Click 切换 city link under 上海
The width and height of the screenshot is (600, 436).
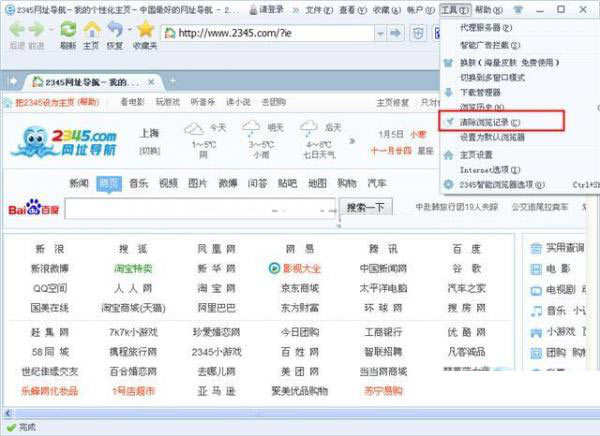coord(150,151)
